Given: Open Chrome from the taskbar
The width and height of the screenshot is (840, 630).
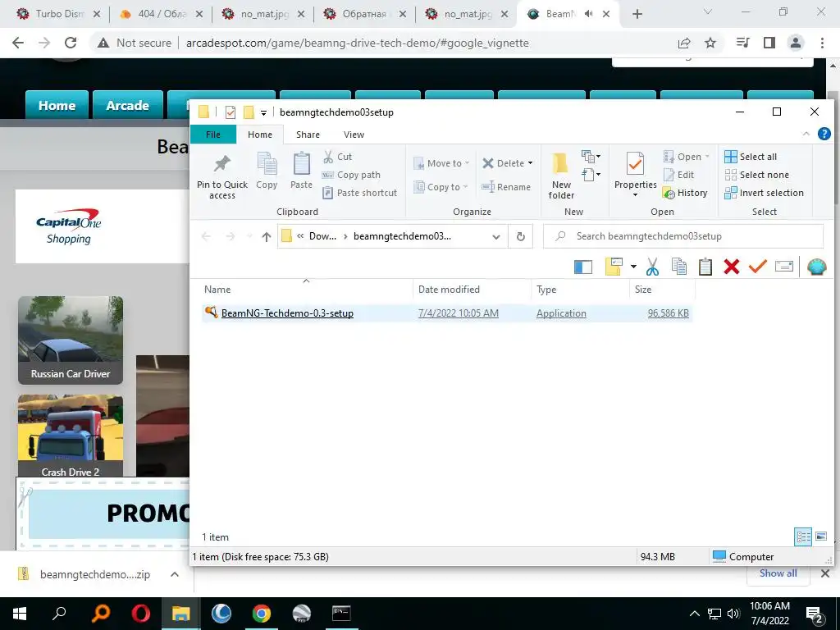Looking at the screenshot, I should (x=262, y=614).
